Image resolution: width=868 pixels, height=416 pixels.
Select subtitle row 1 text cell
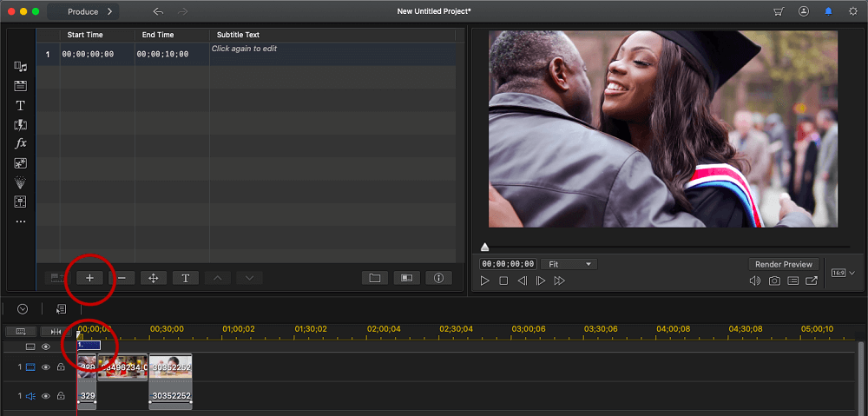[x=332, y=55]
